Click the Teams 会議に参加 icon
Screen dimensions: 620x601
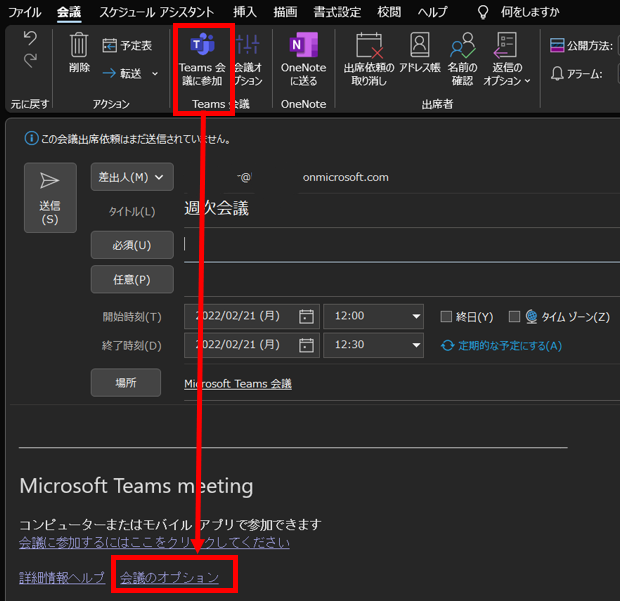click(x=202, y=44)
